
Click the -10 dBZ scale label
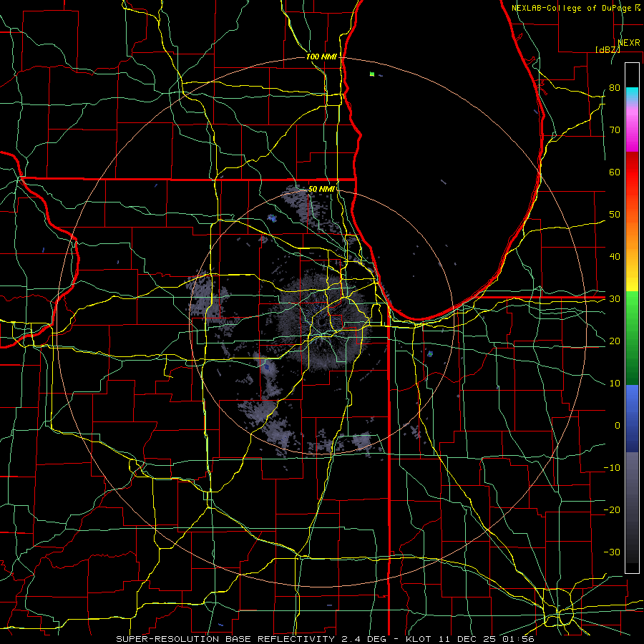612,468
